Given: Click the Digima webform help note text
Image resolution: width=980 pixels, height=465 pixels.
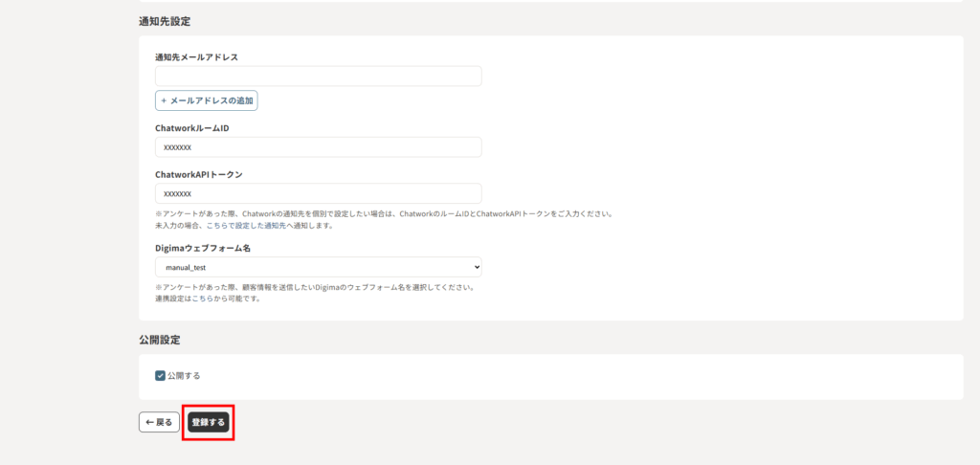Looking at the screenshot, I should [x=316, y=287].
